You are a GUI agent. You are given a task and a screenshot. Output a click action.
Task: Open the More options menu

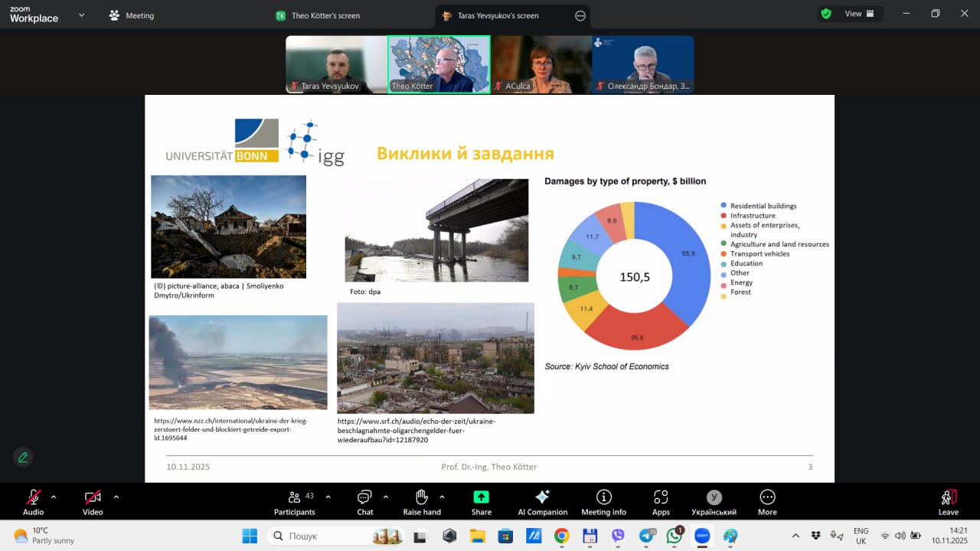click(x=767, y=501)
